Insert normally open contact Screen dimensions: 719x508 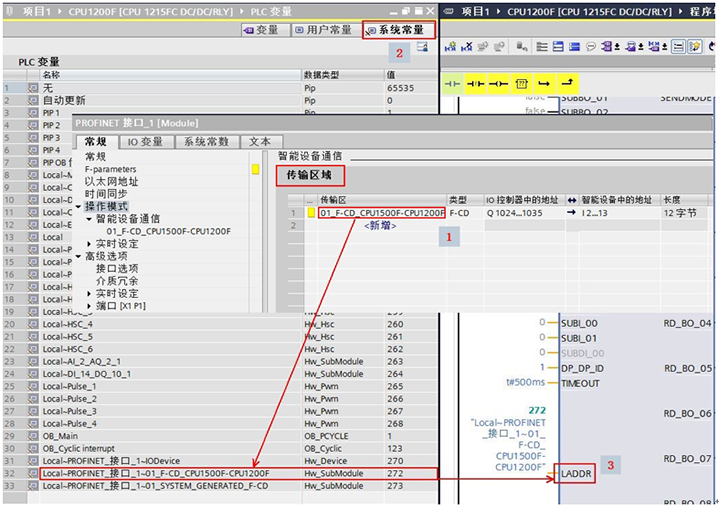point(453,83)
